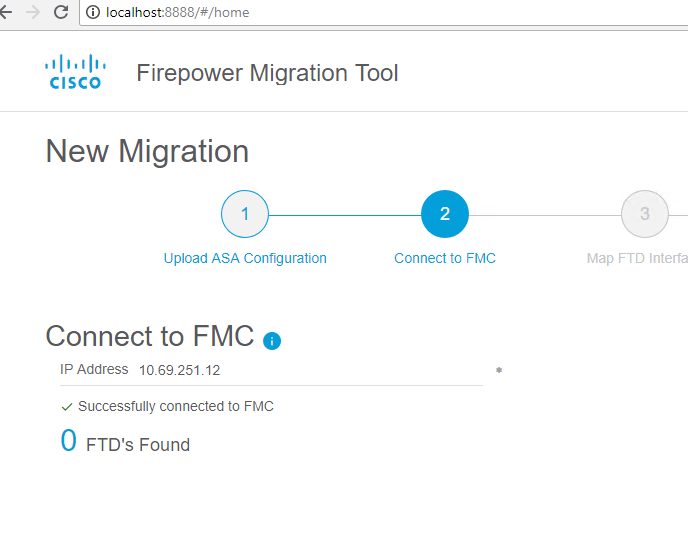Screen dimensions: 688x546
Task: Select step 2 circle
Action: click(445, 214)
